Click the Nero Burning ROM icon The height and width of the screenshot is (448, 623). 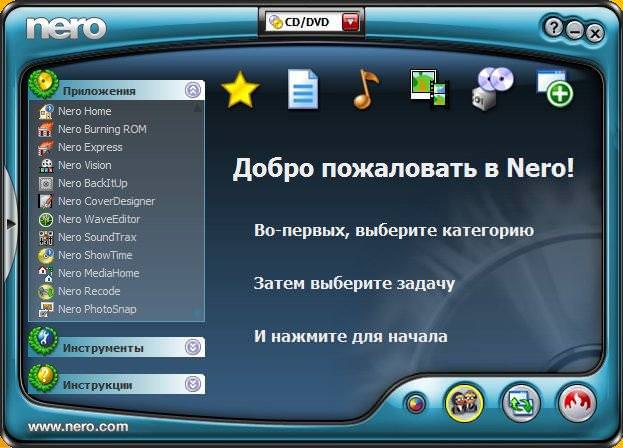pos(46,129)
